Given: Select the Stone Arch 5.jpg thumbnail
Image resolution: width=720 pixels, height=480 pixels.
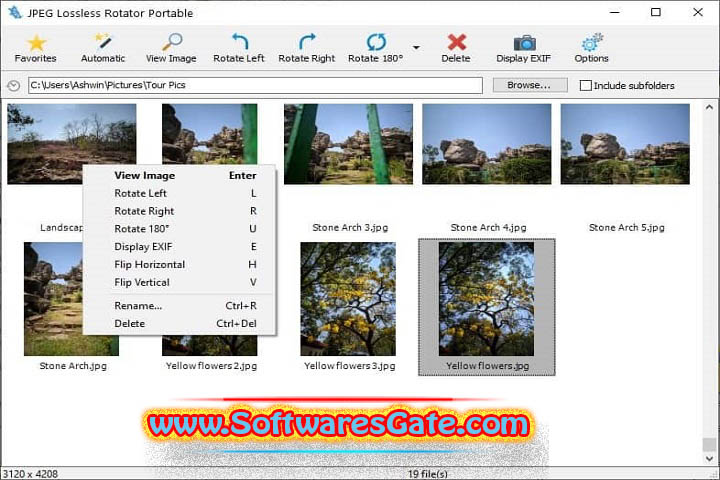Looking at the screenshot, I should 625,144.
